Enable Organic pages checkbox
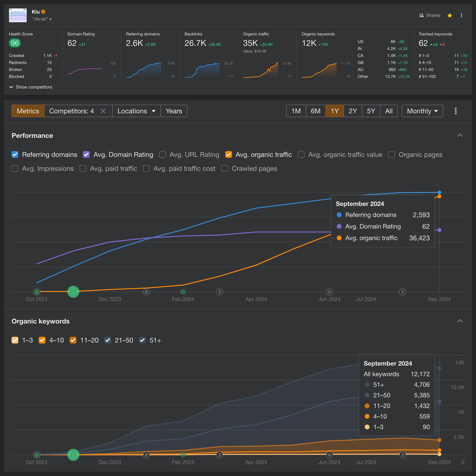476x476 pixels. point(391,155)
